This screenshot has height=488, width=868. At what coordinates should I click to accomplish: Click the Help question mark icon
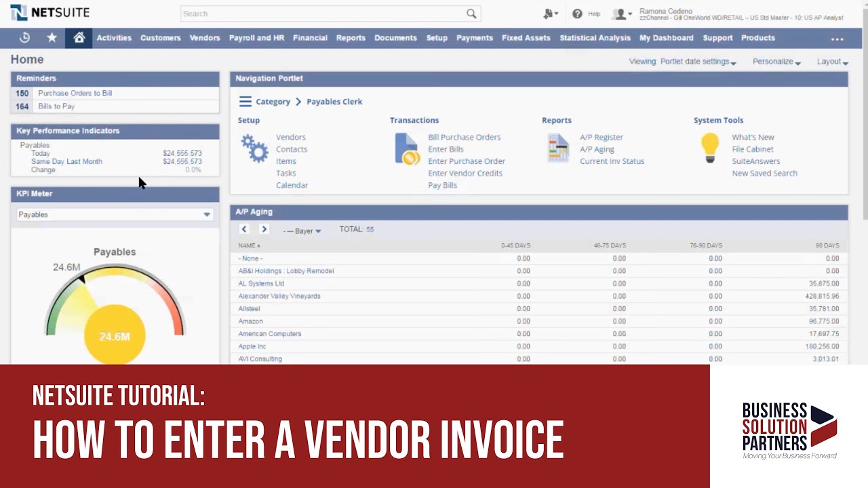point(578,14)
